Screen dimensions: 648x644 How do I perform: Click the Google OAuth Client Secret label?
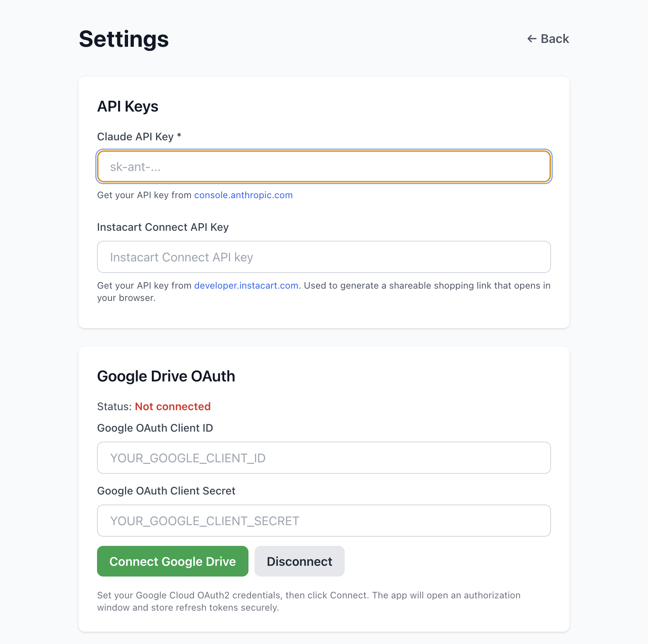click(166, 491)
